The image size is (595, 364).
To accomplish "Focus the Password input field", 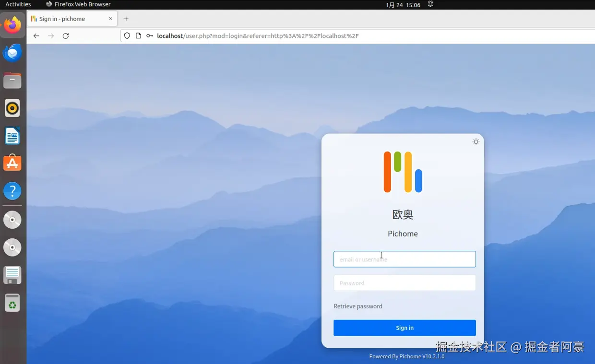I will 405,283.
